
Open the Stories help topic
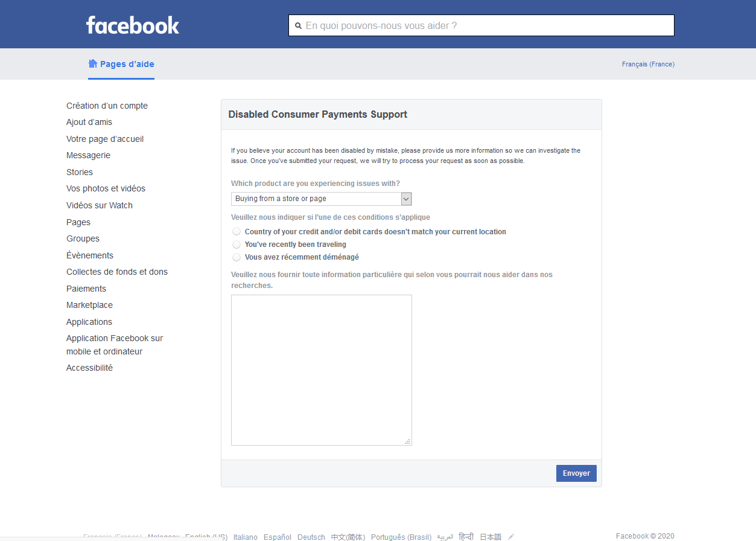(x=80, y=172)
